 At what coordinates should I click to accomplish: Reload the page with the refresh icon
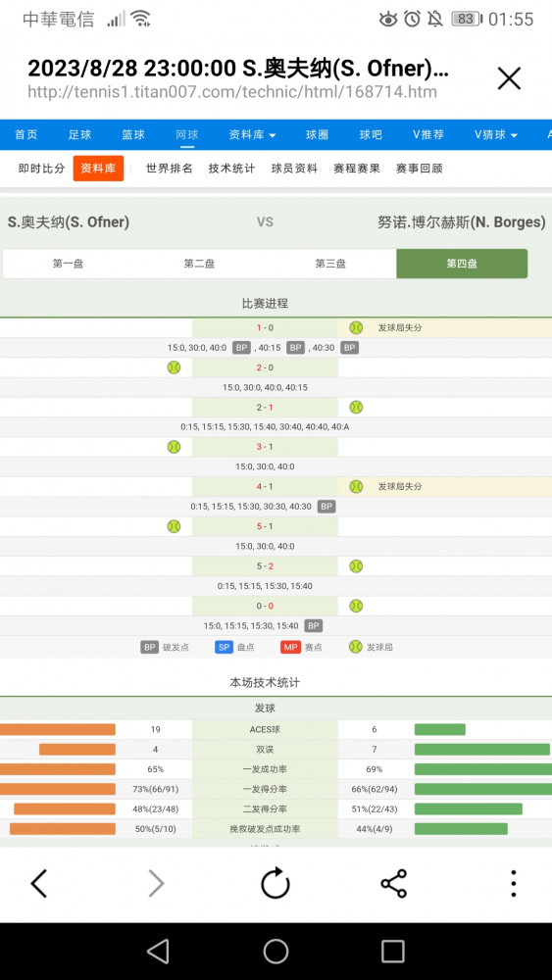coord(276,883)
